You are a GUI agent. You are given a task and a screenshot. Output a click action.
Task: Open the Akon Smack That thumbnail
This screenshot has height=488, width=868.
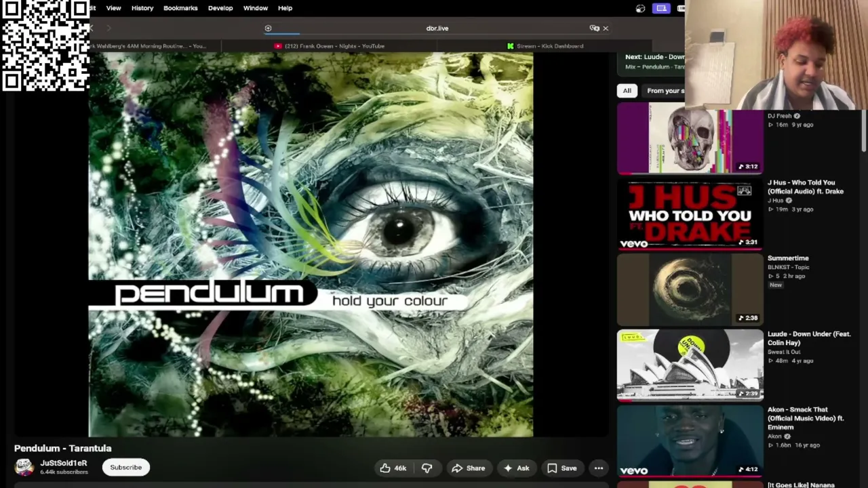tap(690, 441)
